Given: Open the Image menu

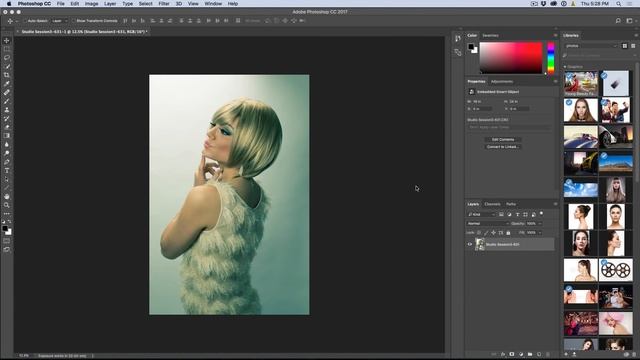Looking at the screenshot, I should coord(91,4).
